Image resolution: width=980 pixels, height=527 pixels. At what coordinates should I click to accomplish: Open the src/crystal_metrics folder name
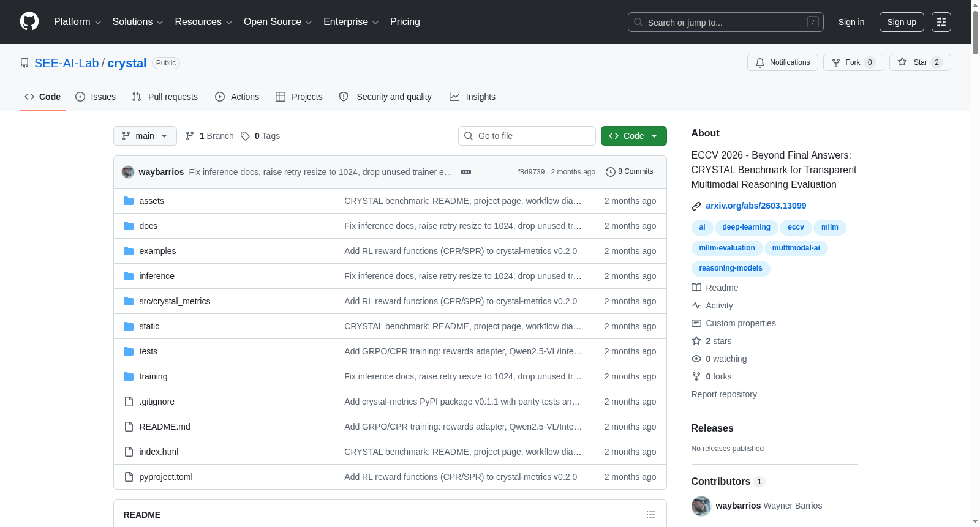[x=175, y=301]
